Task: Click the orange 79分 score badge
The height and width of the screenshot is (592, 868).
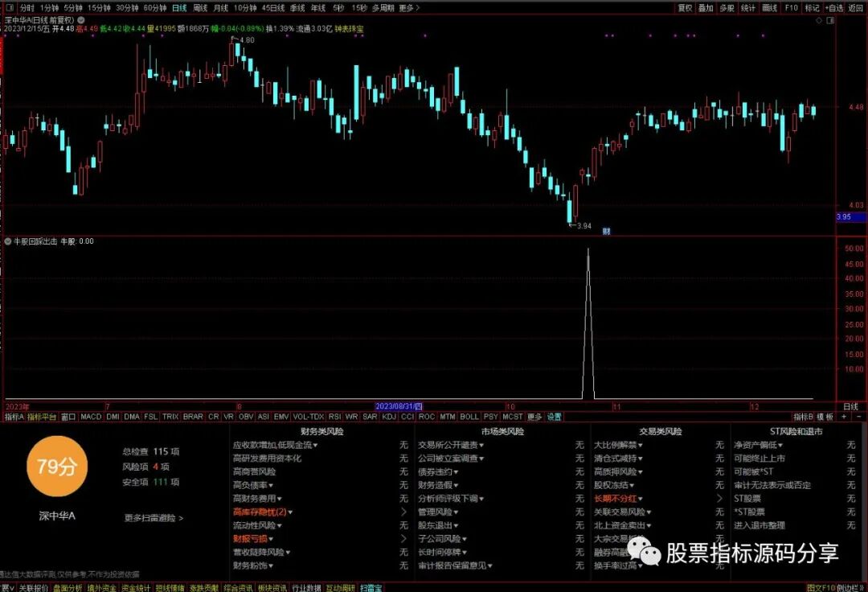Action: [57, 467]
